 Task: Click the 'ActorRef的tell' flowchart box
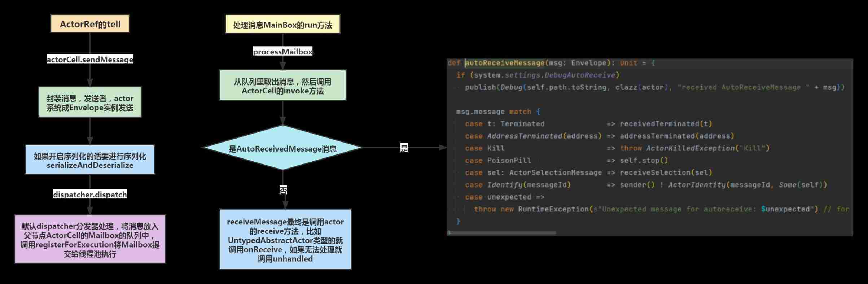(90, 24)
